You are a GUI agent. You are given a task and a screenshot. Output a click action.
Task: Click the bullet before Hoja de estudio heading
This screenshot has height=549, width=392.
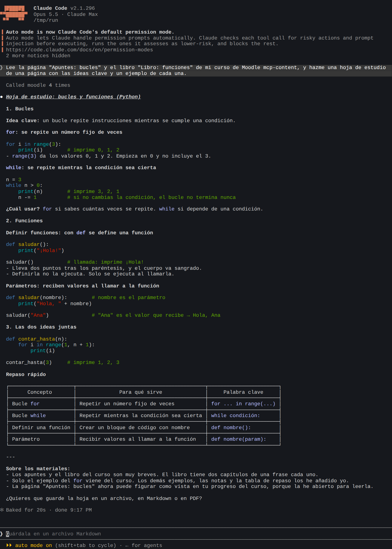pyautogui.click(x=1, y=97)
